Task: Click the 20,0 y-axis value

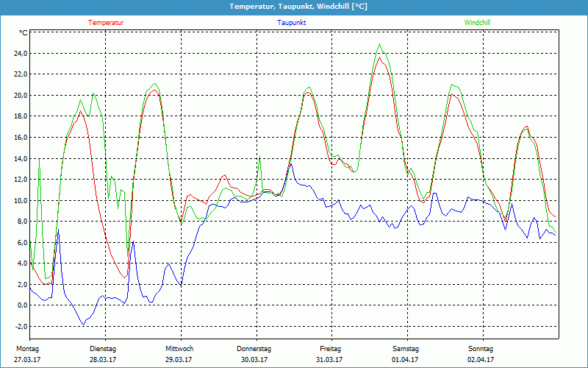Action: 21,96
